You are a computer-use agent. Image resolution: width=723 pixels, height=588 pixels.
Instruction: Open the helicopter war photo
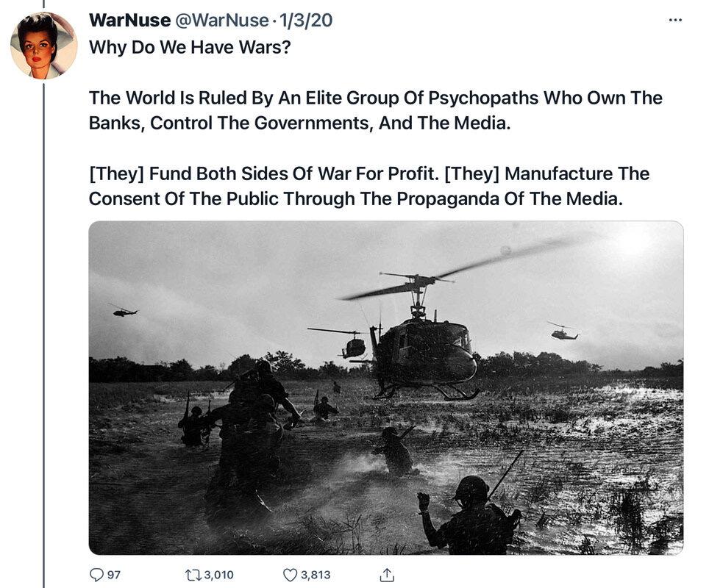pyautogui.click(x=386, y=387)
